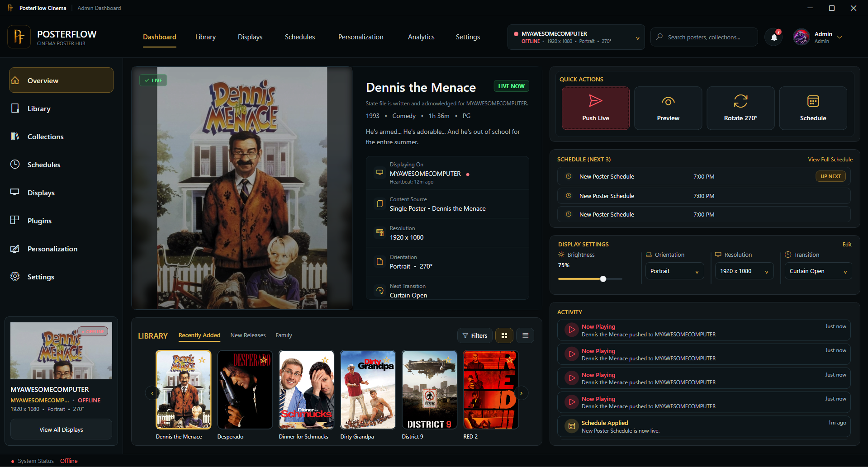Click the LIVE badge on poster preview
The width and height of the screenshot is (868, 467).
(153, 80)
